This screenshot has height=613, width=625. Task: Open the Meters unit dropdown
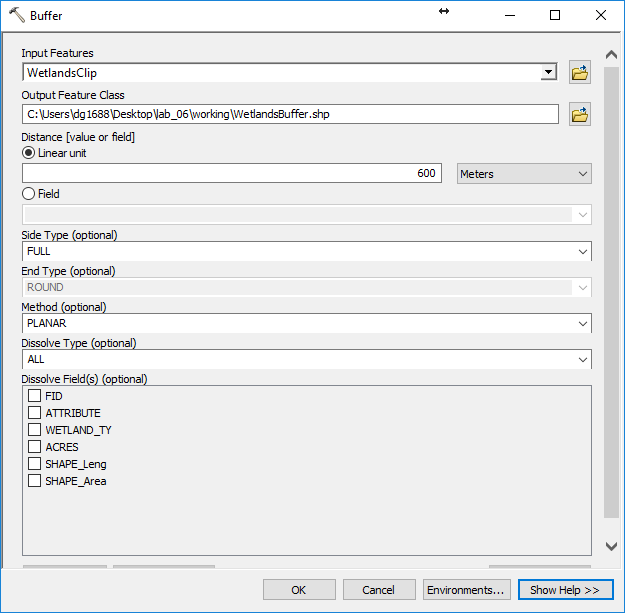click(x=524, y=174)
